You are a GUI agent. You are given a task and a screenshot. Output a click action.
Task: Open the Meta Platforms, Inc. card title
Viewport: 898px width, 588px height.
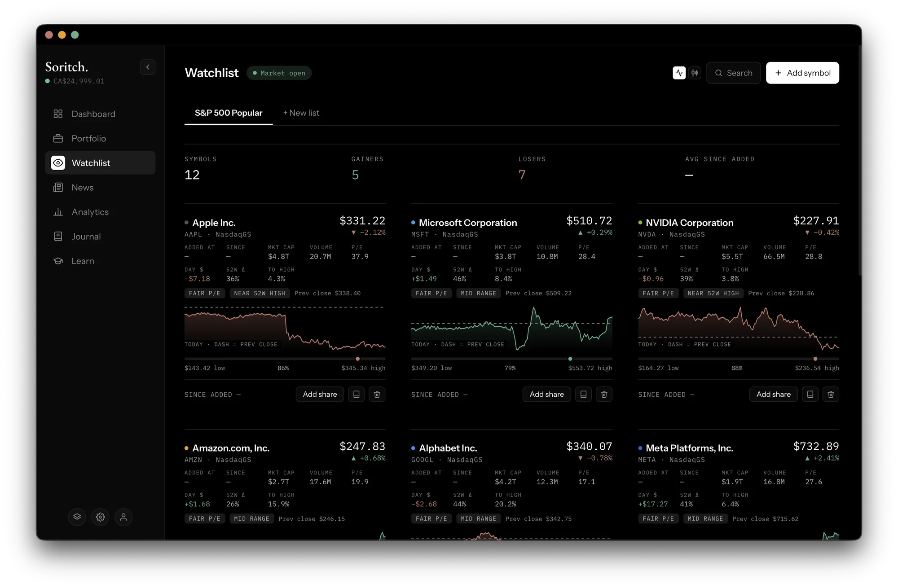pos(690,448)
